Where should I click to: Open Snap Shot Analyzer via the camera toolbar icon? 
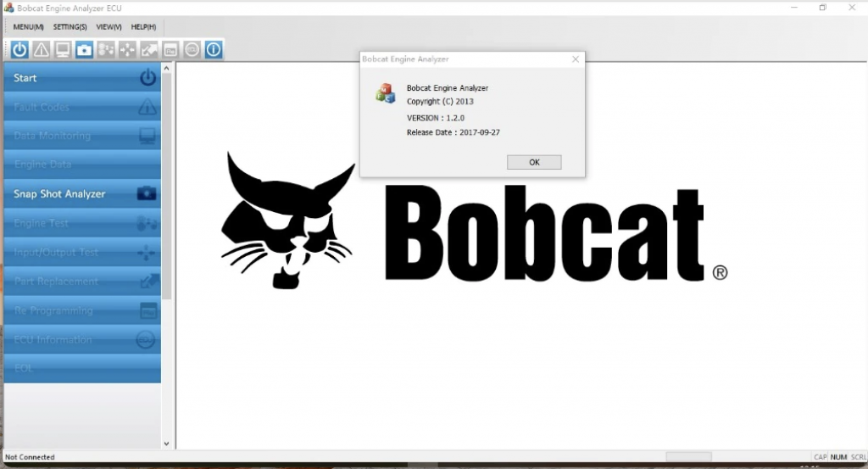[x=84, y=50]
